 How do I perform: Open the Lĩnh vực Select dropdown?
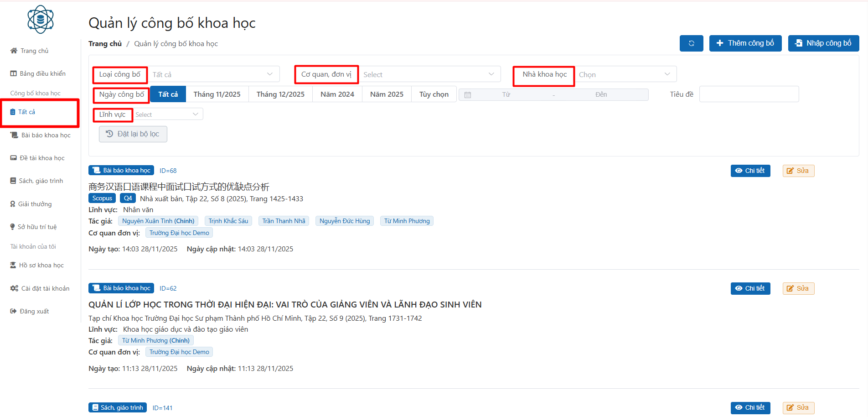(x=168, y=115)
